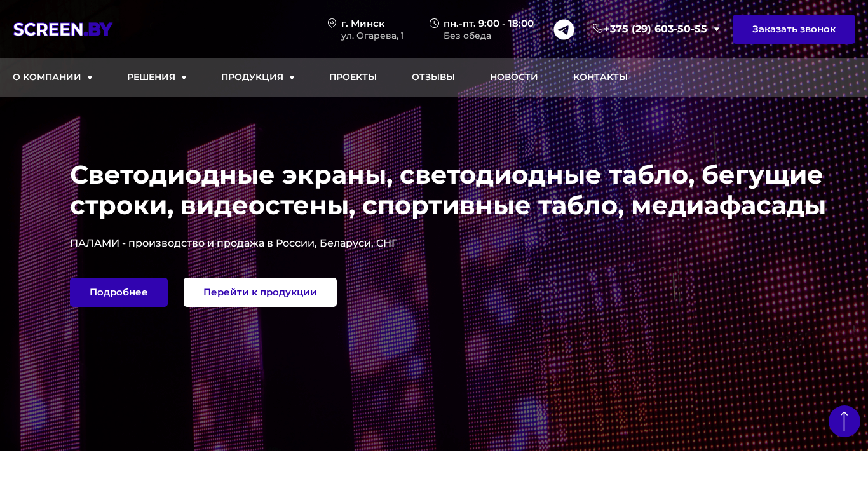Click the пн.-пт. 9:00 - 18:00 text
The height and width of the screenshot is (488, 868).
[x=489, y=24]
